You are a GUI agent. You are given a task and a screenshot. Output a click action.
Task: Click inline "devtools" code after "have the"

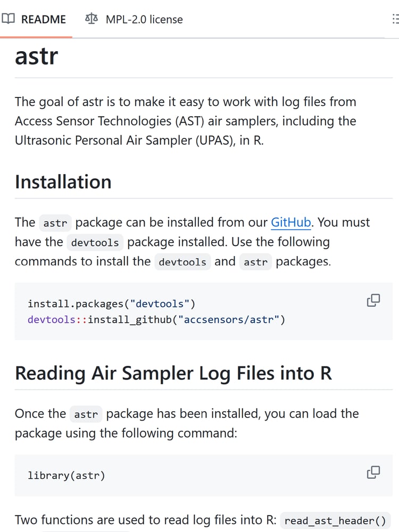pos(95,242)
